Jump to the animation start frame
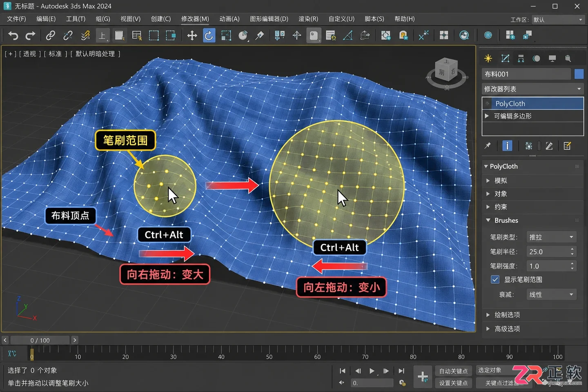The height and width of the screenshot is (392, 588). [342, 371]
